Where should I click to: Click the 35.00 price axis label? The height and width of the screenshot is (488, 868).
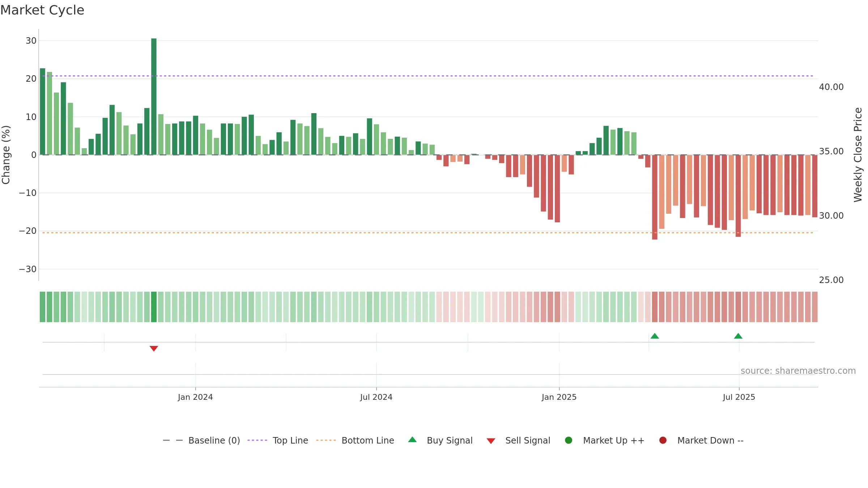point(831,151)
